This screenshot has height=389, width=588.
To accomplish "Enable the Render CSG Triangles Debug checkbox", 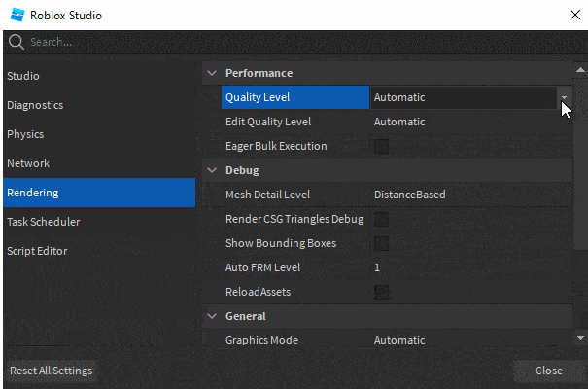I will point(381,219).
